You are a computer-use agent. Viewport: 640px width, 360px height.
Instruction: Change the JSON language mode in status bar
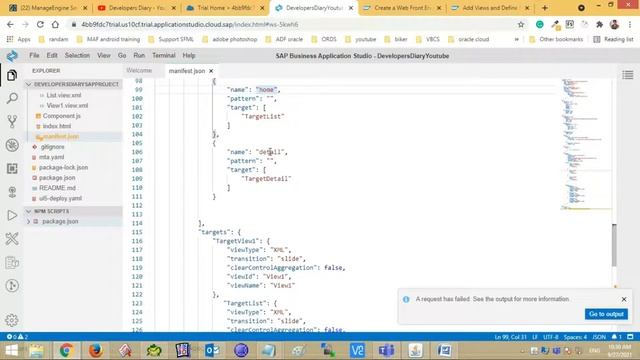point(599,337)
